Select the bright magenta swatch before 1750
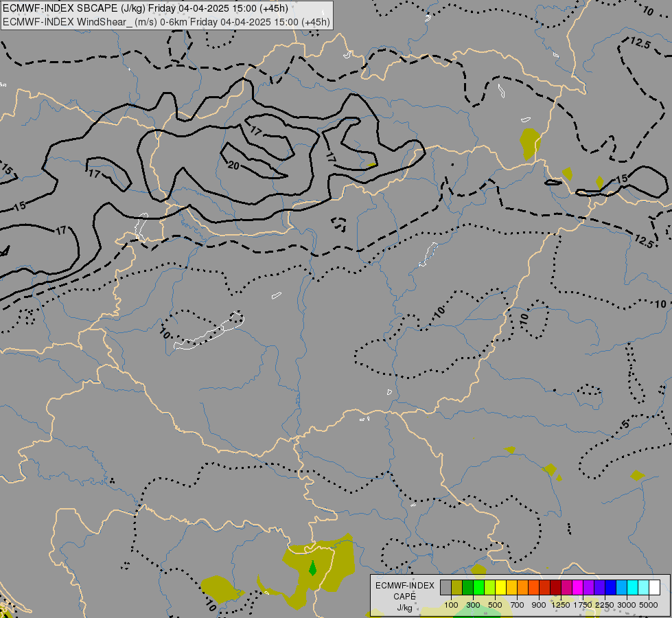Viewport: 672px width, 618px height. (578, 587)
